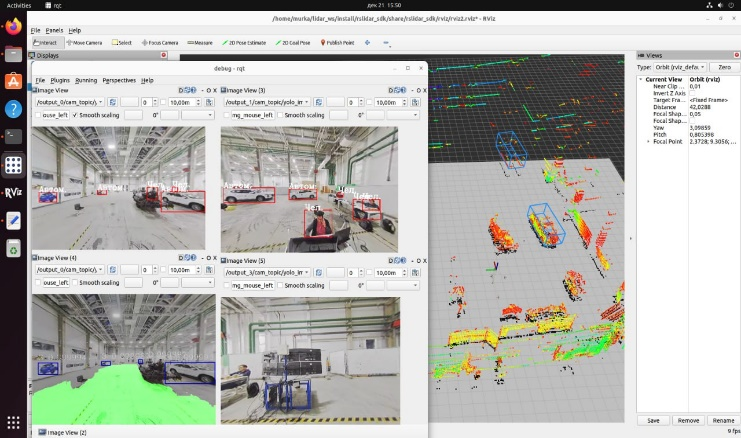Toggle the Invert Z Axis checkbox

click(690, 93)
